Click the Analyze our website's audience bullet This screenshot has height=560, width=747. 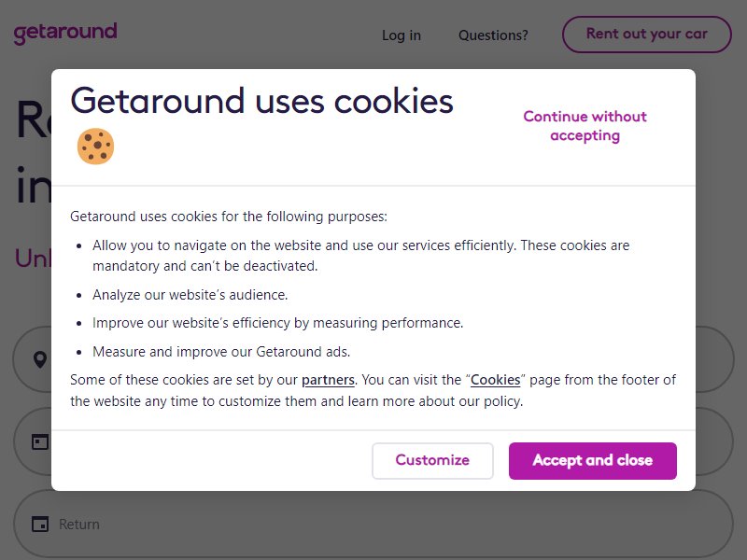(x=190, y=295)
